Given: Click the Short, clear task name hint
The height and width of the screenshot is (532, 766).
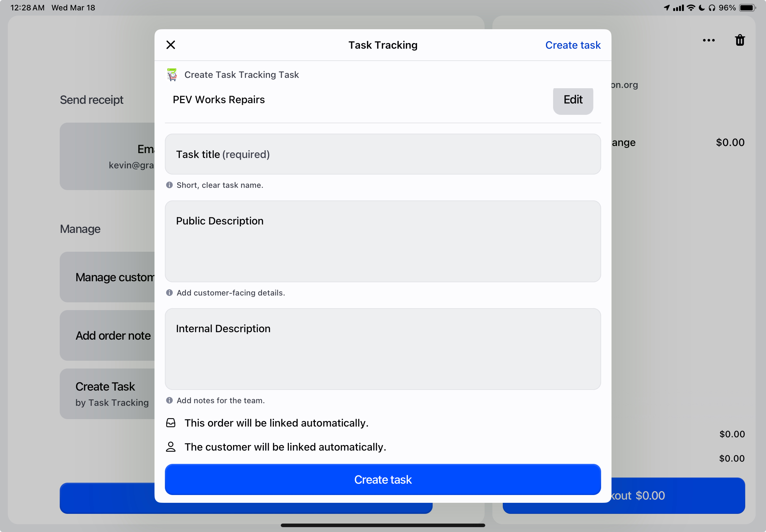Looking at the screenshot, I should pos(220,185).
